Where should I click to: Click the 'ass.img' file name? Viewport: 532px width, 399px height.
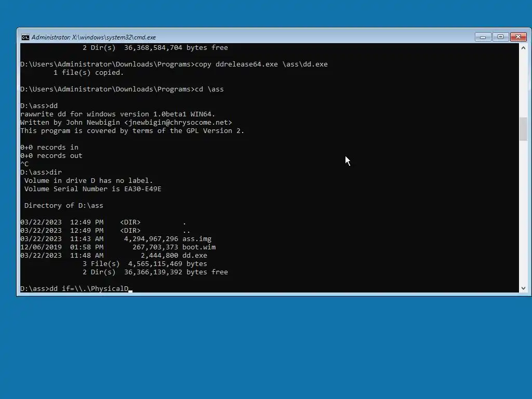[x=197, y=239]
